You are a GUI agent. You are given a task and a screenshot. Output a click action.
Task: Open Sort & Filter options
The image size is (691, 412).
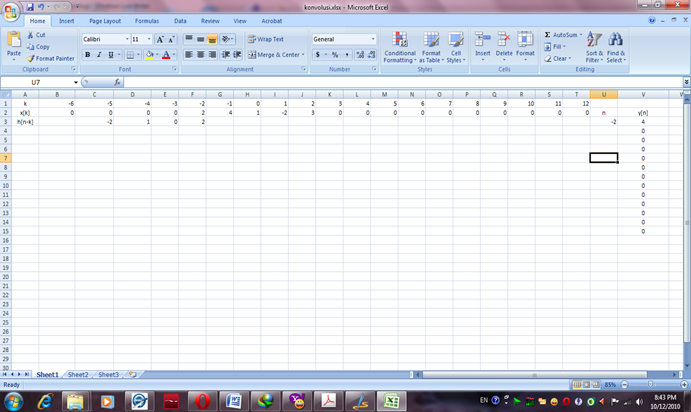coord(594,47)
